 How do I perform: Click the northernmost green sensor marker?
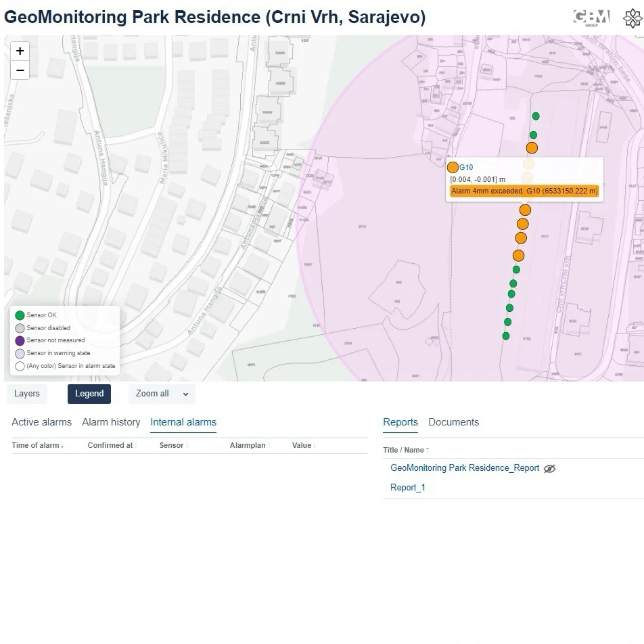(536, 116)
